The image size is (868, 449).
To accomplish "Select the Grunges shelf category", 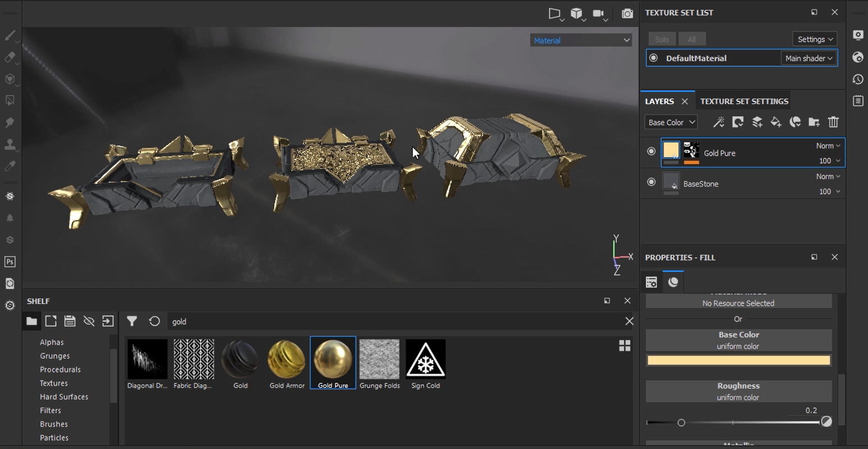I will click(55, 356).
